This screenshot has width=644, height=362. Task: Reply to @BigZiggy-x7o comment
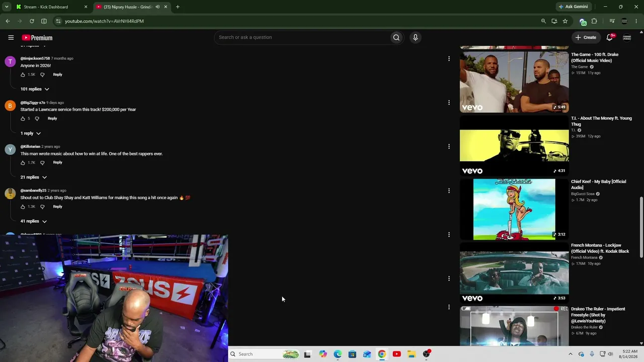coord(52,119)
